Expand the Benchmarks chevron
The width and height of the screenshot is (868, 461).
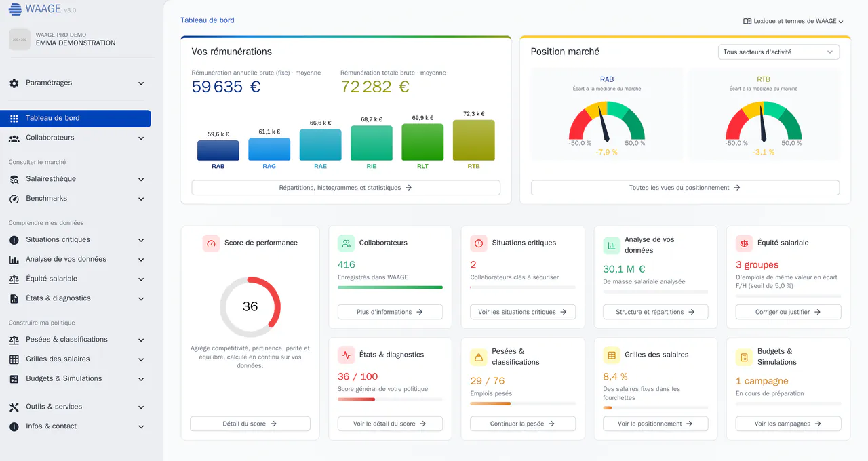point(141,199)
